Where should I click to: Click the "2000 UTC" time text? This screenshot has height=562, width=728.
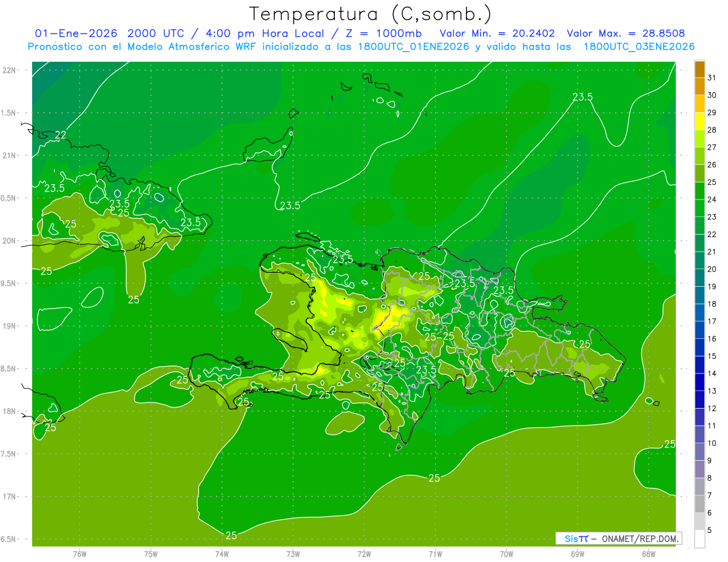click(157, 33)
